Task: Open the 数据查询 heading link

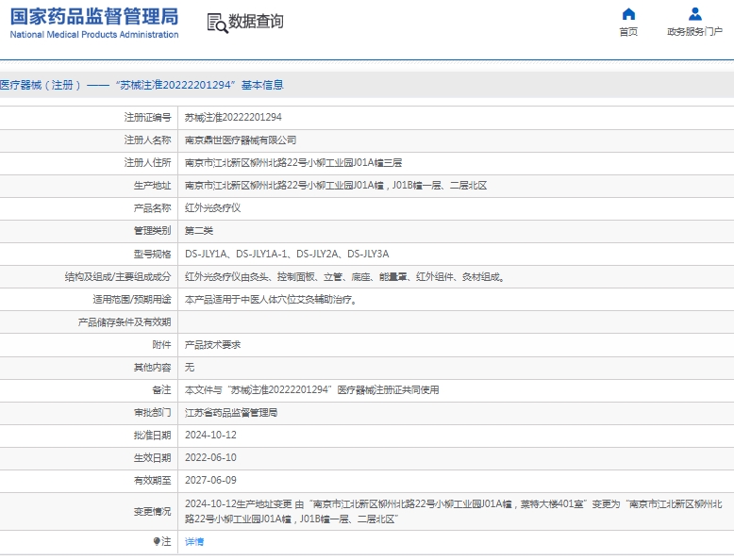Action: coord(256,21)
